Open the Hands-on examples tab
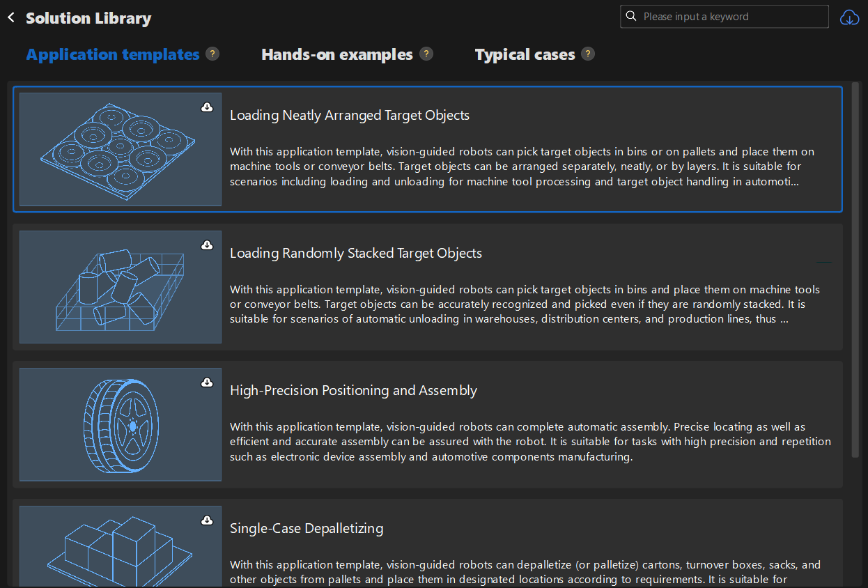The height and width of the screenshot is (588, 868). (x=337, y=54)
